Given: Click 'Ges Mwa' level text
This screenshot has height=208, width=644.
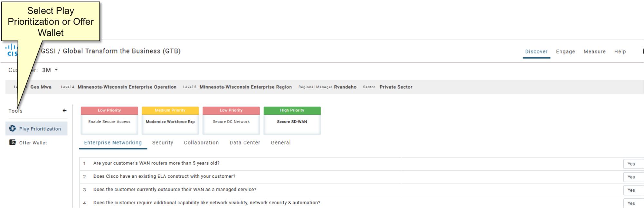Looking at the screenshot, I should click(41, 87).
